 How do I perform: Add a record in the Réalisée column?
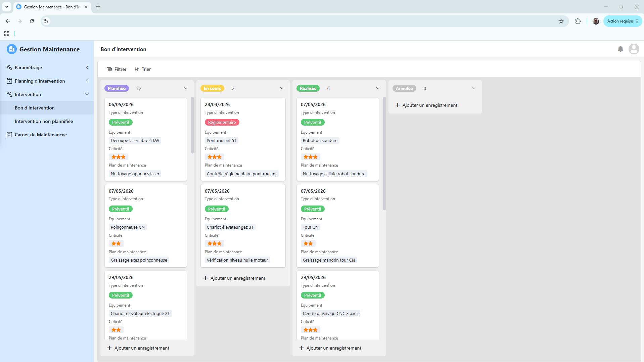coord(330,348)
